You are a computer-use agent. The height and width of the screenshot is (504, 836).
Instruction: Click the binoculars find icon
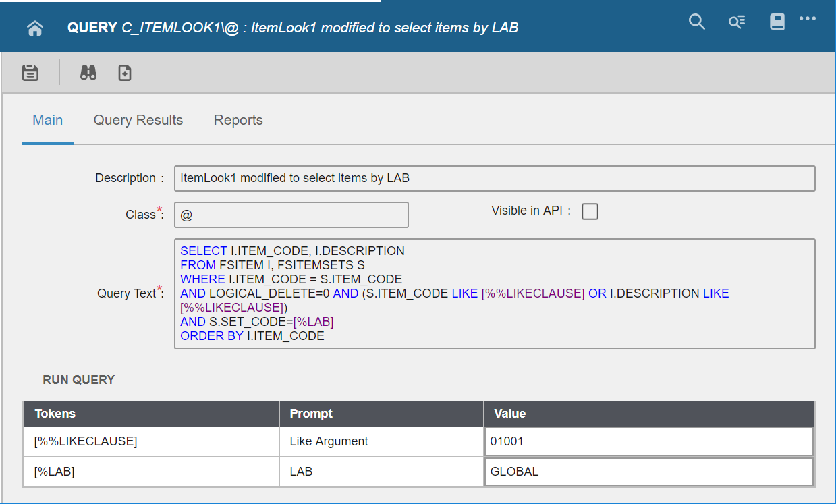pos(88,73)
